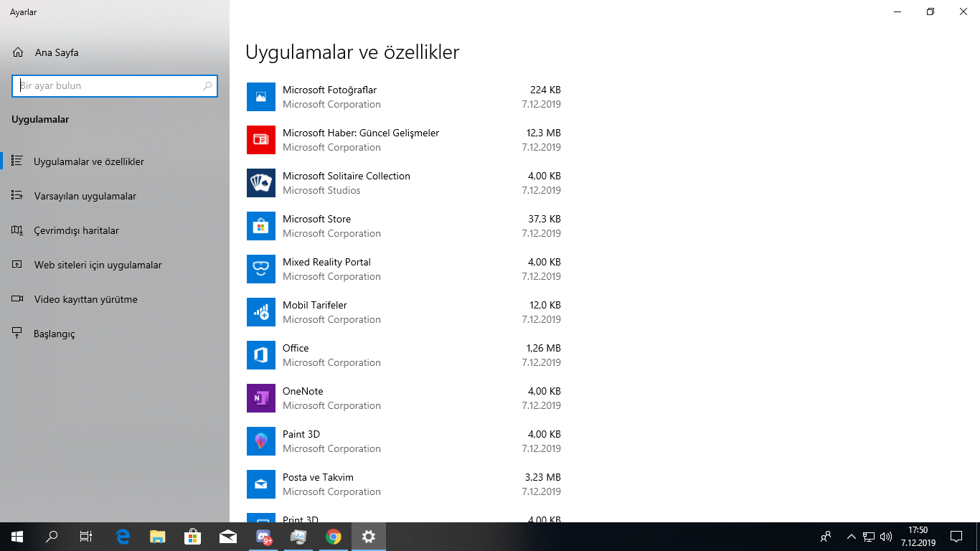Open the network tray icon
This screenshot has width=980, height=551.
869,537
